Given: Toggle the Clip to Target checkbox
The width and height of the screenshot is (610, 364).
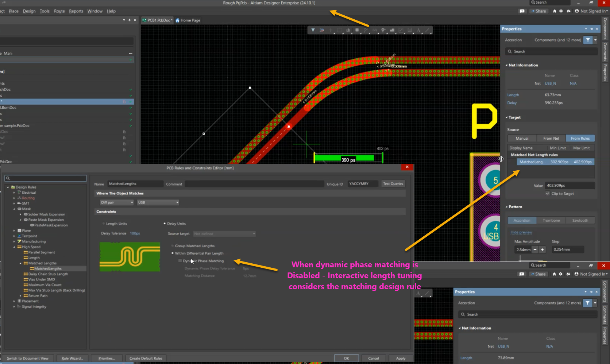Looking at the screenshot, I should click(x=548, y=194).
